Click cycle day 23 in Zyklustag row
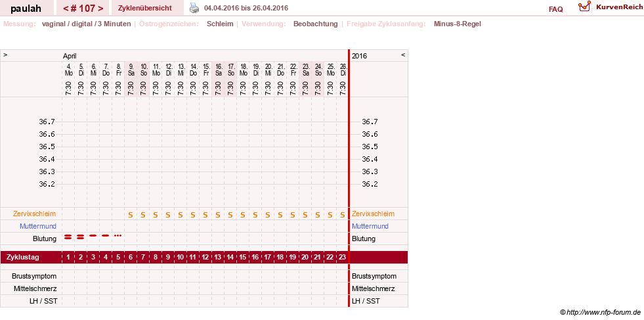 tap(343, 258)
